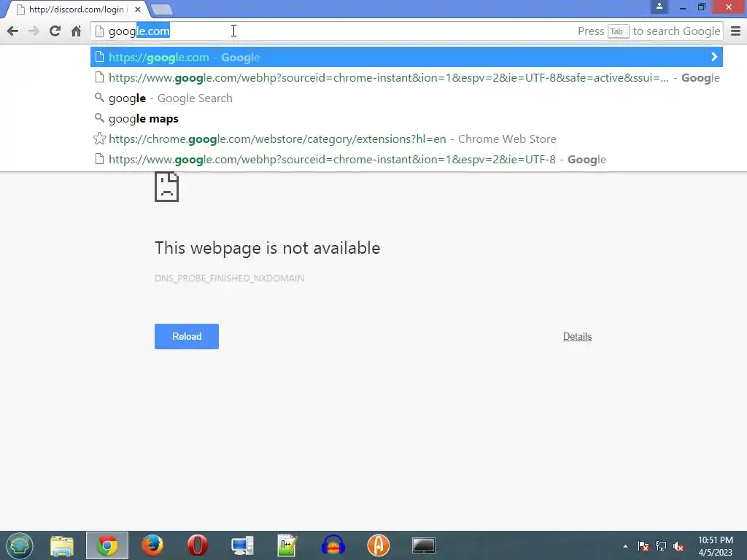This screenshot has height=560, width=747.
Task: Close the discord.com/login tab
Action: [x=138, y=9]
